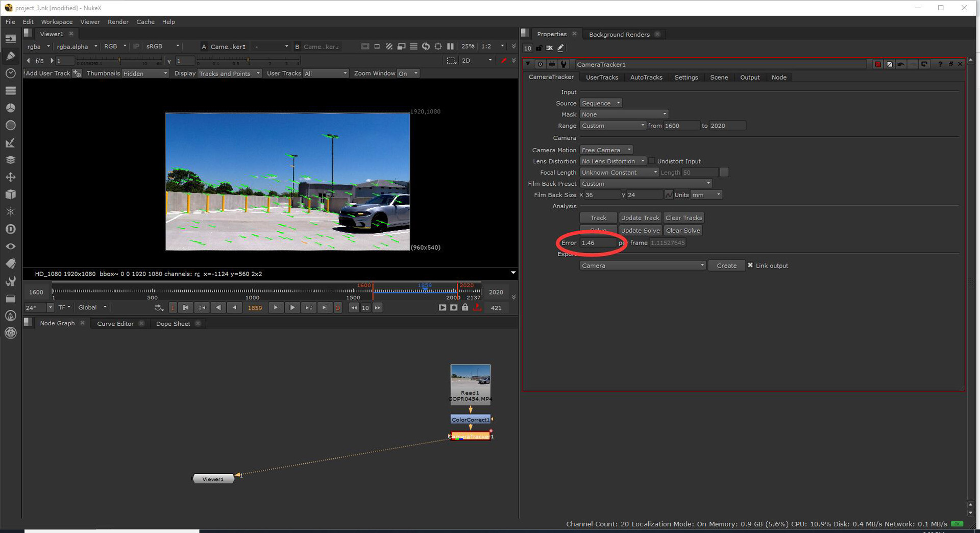Image resolution: width=980 pixels, height=533 pixels.
Task: Toggle the IP input process button
Action: click(x=136, y=46)
